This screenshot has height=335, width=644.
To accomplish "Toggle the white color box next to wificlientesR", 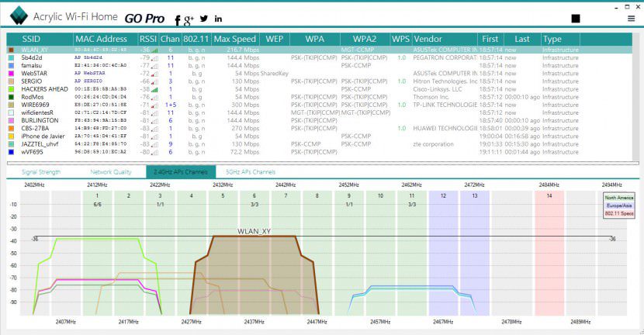I will 11,112.
